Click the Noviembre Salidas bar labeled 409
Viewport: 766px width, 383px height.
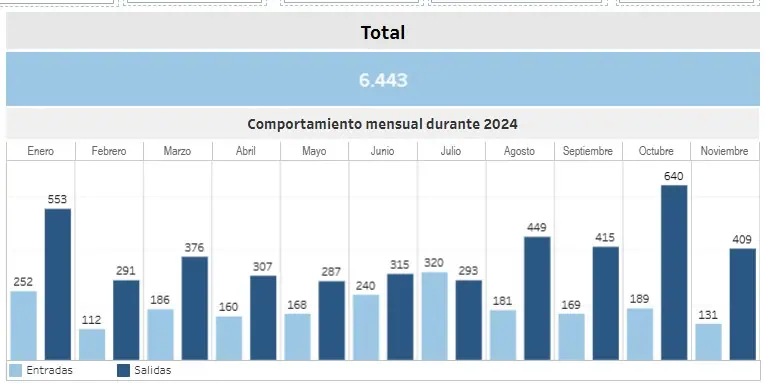[x=743, y=304]
